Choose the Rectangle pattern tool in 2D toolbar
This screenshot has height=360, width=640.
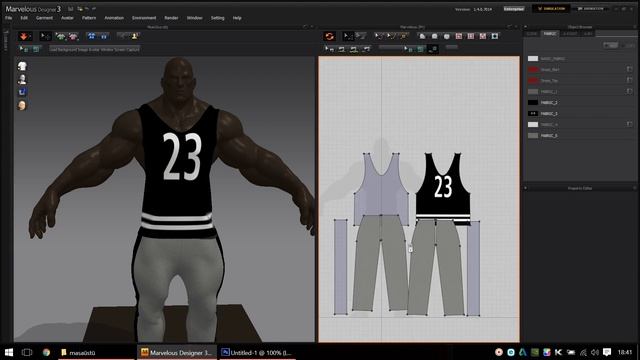pyautogui.click(x=435, y=36)
